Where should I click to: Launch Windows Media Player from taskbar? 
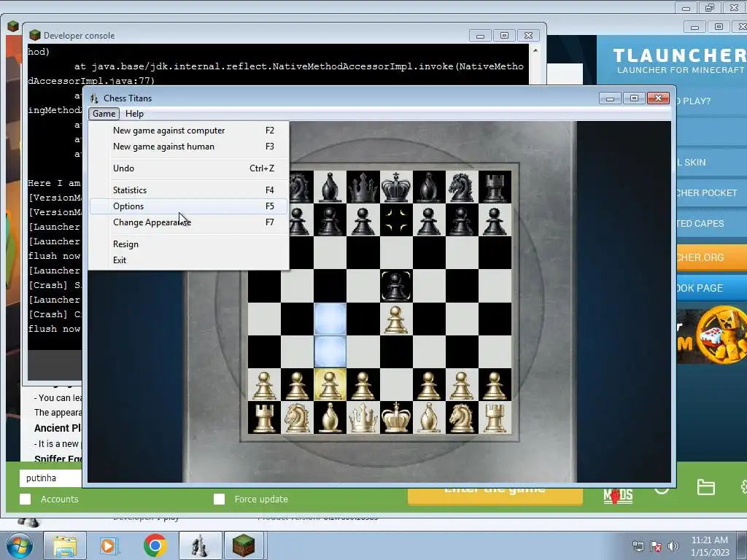108,545
